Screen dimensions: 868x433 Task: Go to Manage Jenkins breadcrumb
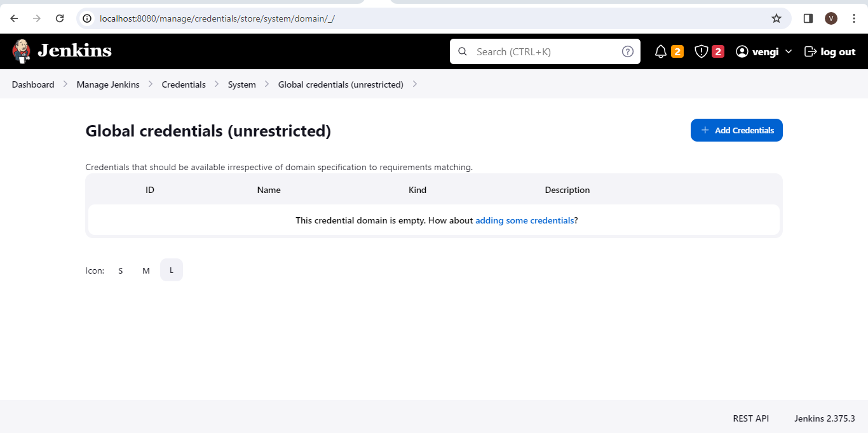coord(108,84)
